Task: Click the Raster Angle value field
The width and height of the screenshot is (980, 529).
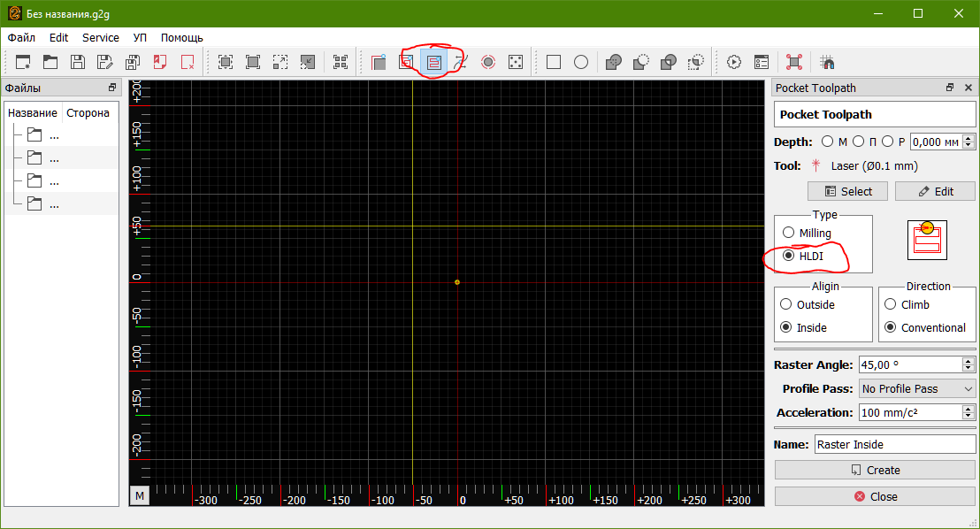Action: (911, 364)
